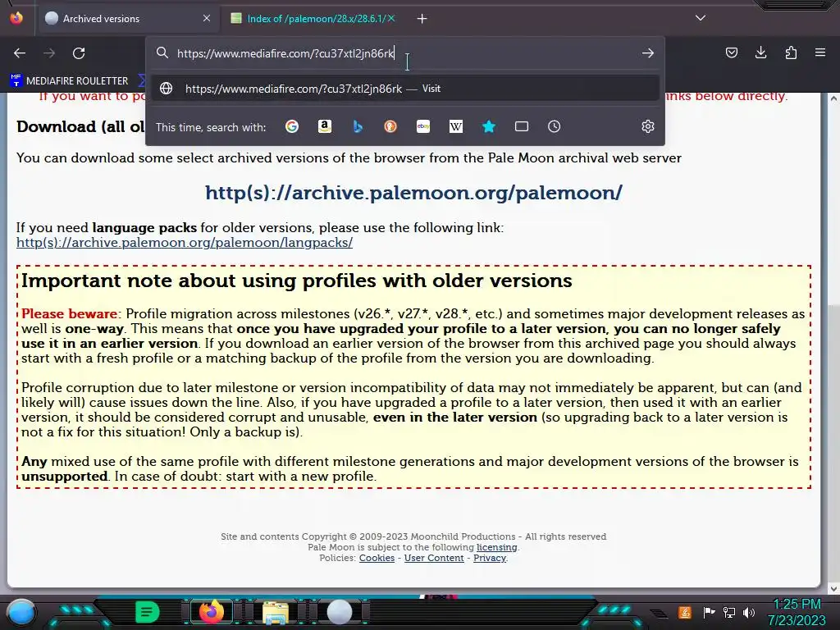The width and height of the screenshot is (840, 630).
Task: Click the Start orb on taskbar
Action: 21,612
